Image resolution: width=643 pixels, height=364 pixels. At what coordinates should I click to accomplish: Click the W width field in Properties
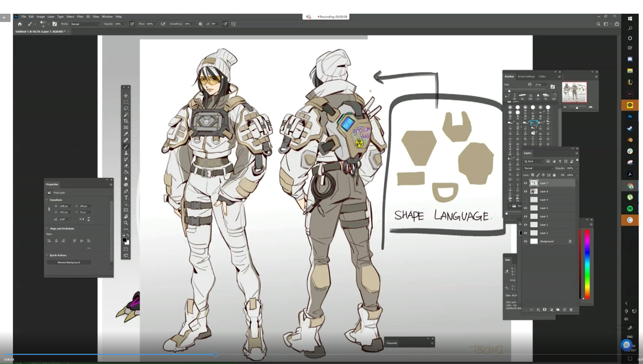[64, 206]
